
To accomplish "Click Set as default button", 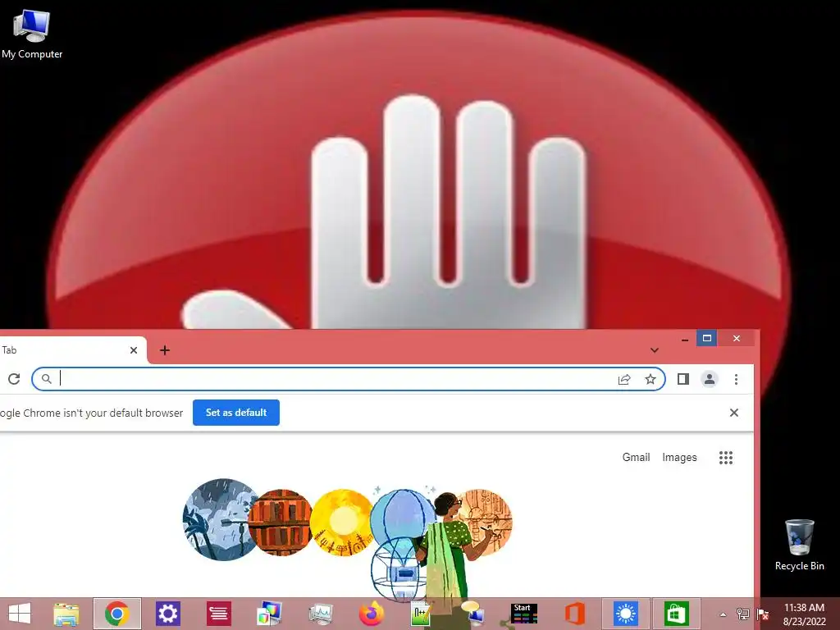I will (236, 413).
